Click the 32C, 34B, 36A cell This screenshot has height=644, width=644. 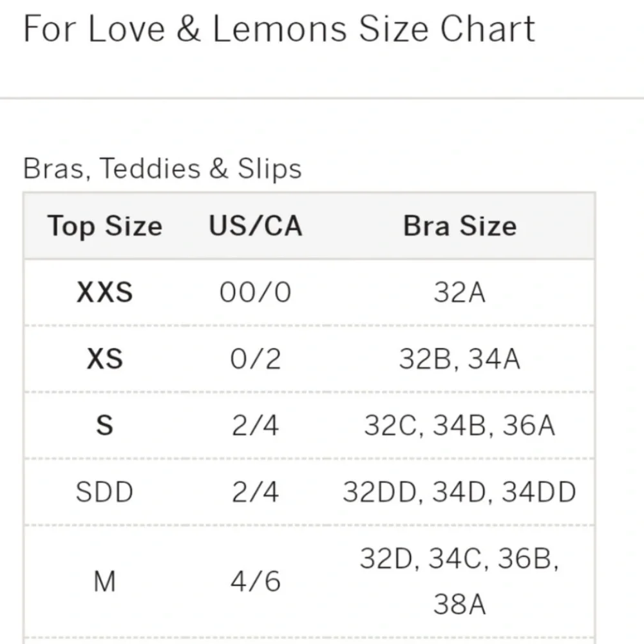click(x=460, y=425)
